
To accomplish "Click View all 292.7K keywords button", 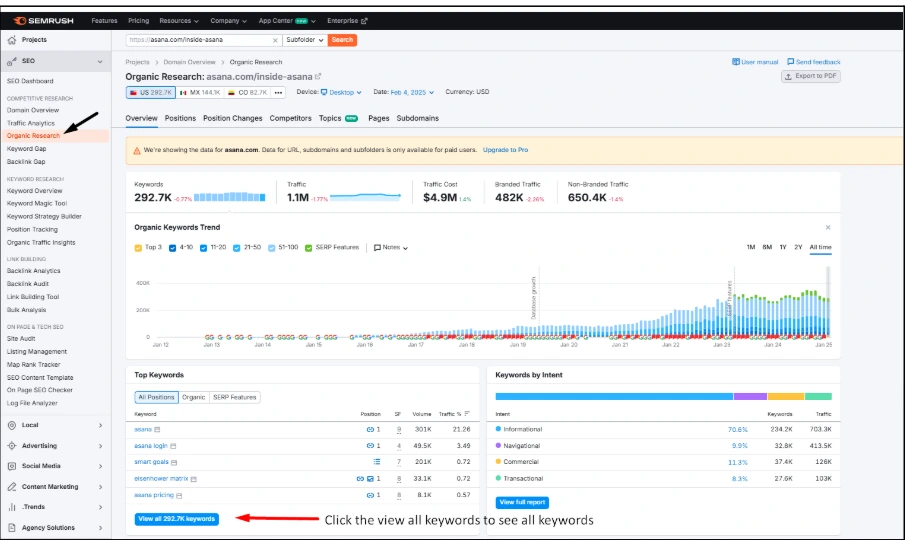I will pyautogui.click(x=177, y=519).
